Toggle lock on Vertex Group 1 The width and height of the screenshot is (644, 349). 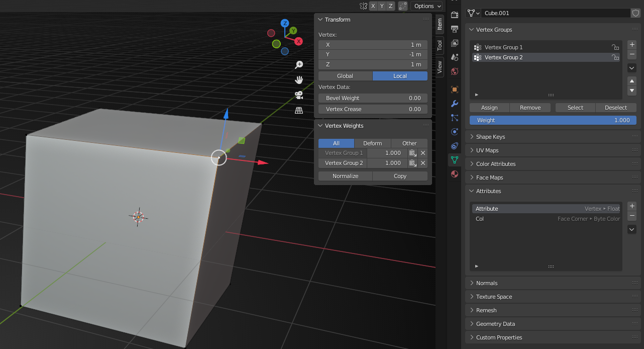615,47
